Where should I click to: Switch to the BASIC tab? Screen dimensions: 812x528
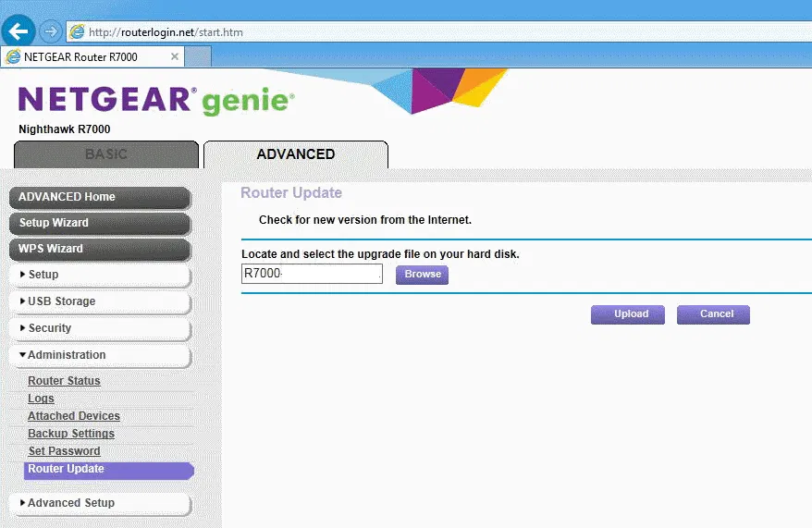106,154
